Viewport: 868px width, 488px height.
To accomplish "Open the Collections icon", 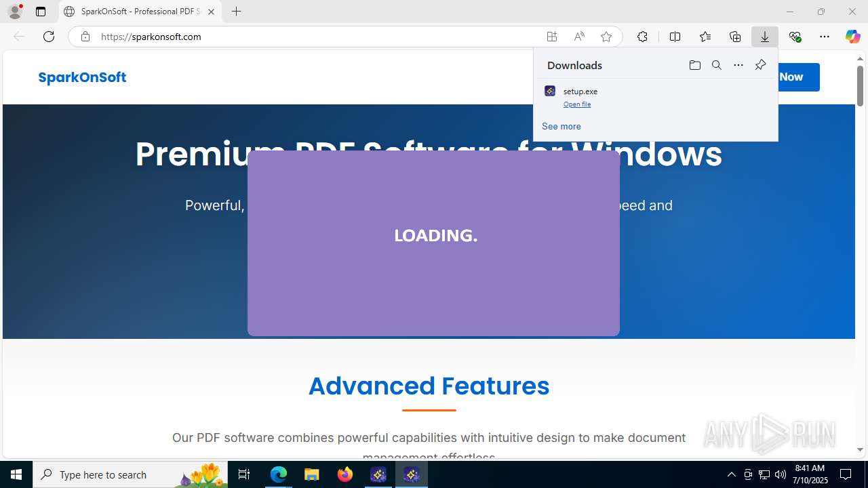I will 735,37.
